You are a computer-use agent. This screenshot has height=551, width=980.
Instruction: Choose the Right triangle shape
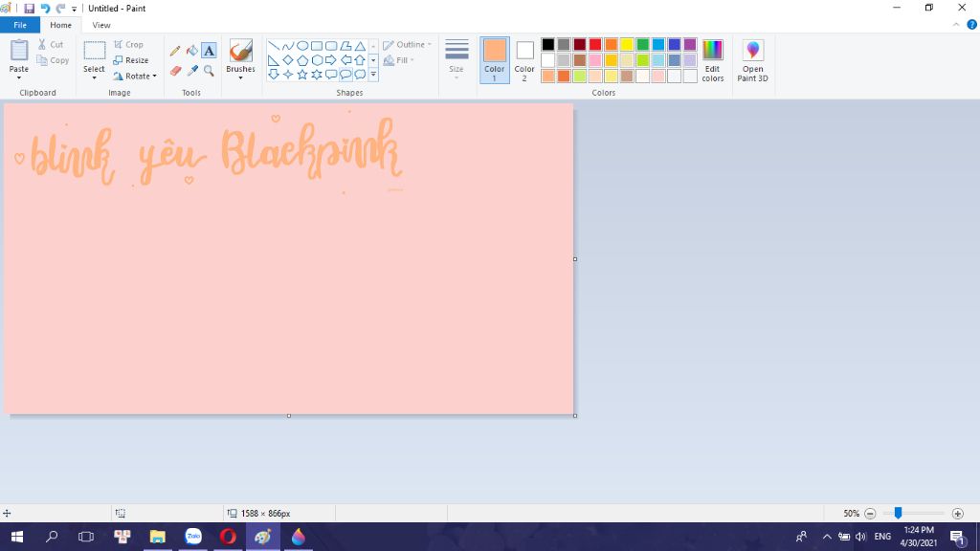pyautogui.click(x=274, y=60)
